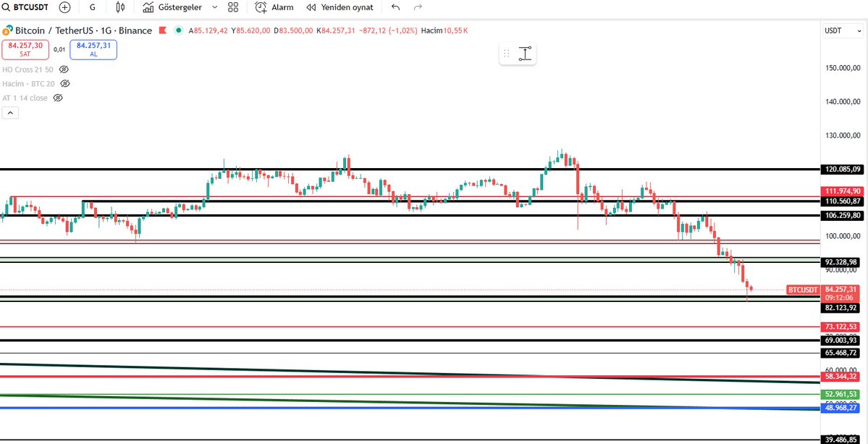Click the grid layout selection icon

point(232,7)
